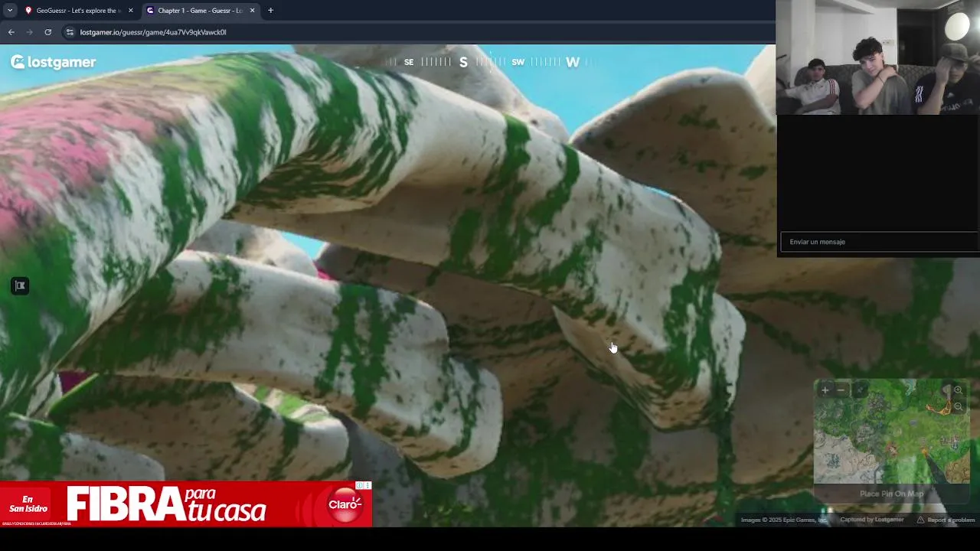Open the tab search dropdown arrow
This screenshot has width=980, height=551.
[x=10, y=11]
